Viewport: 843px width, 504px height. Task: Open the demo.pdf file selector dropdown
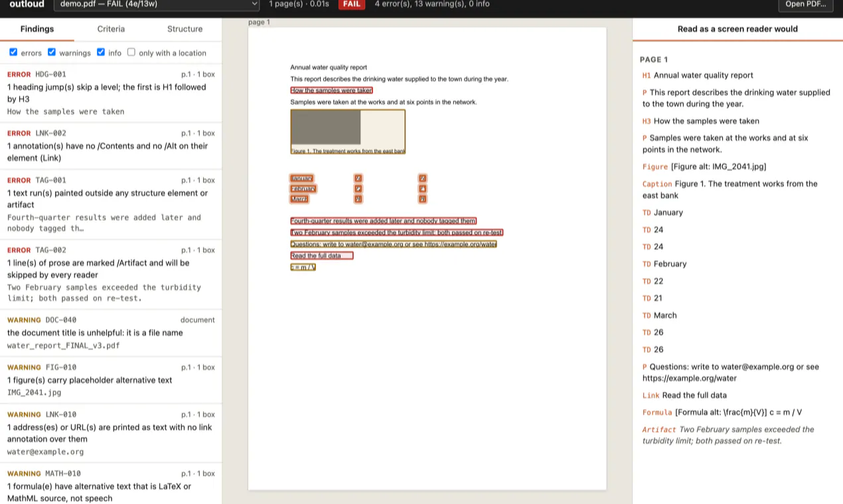point(157,5)
